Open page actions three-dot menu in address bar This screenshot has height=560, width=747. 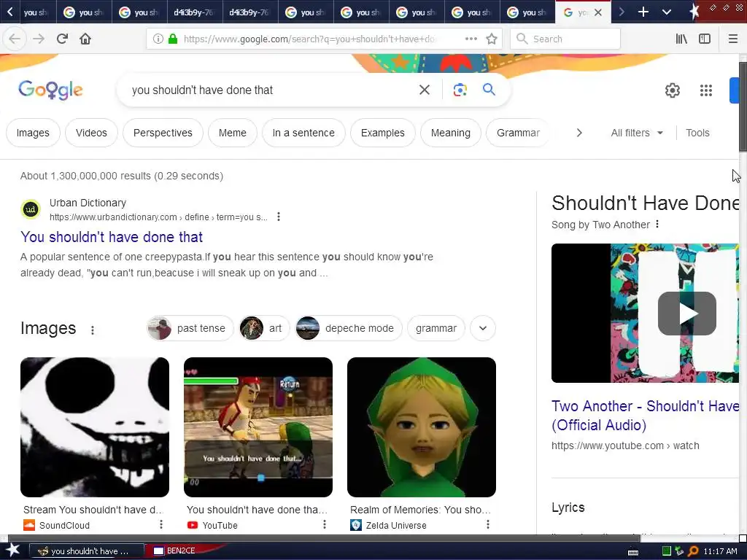[x=471, y=39]
